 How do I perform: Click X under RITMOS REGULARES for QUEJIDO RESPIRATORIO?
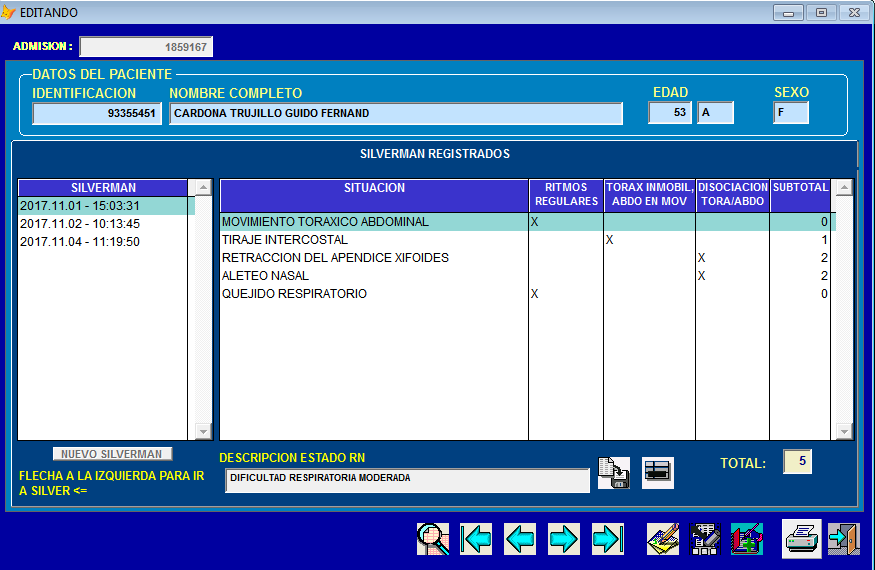[x=535, y=294]
